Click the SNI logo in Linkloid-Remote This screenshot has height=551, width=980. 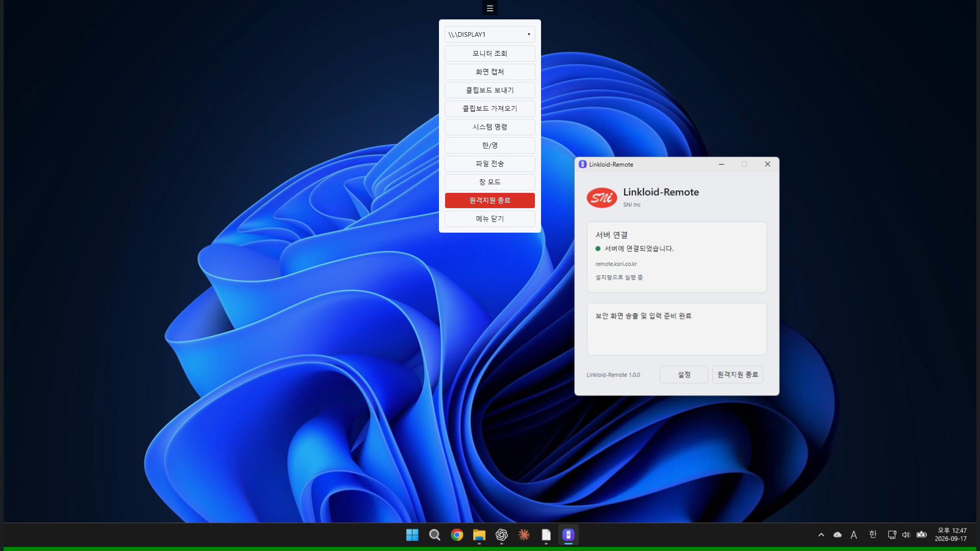click(601, 197)
